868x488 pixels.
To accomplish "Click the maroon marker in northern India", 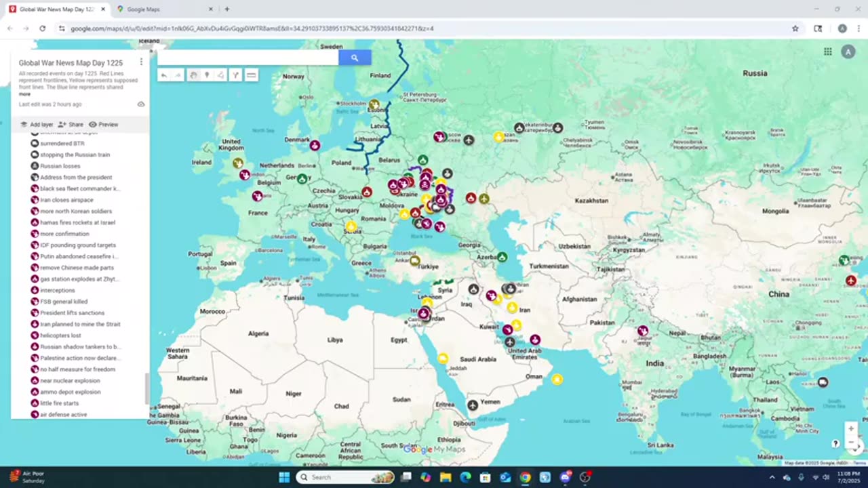I will 642,331.
